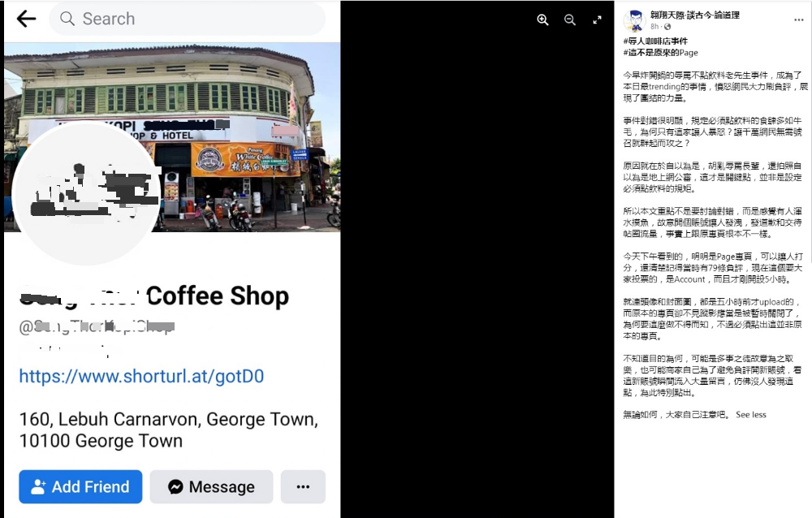Image resolution: width=812 pixels, height=518 pixels.
Task: Enter fullscreen photo view
Action: (x=597, y=20)
